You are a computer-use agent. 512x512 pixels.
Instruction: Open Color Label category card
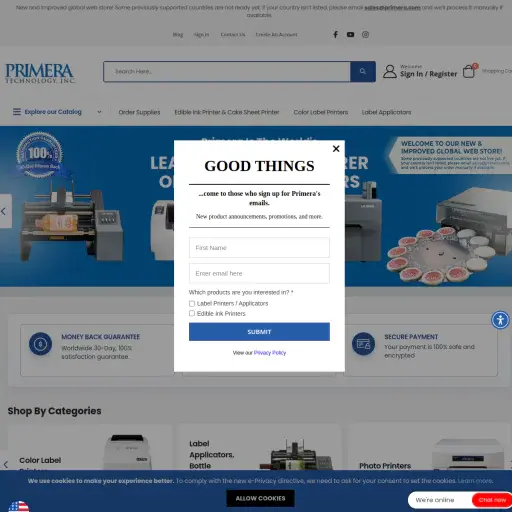(90, 447)
